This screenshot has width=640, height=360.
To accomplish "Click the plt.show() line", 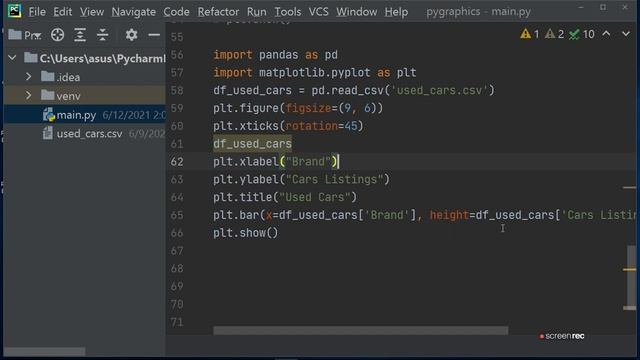I will click(246, 233).
